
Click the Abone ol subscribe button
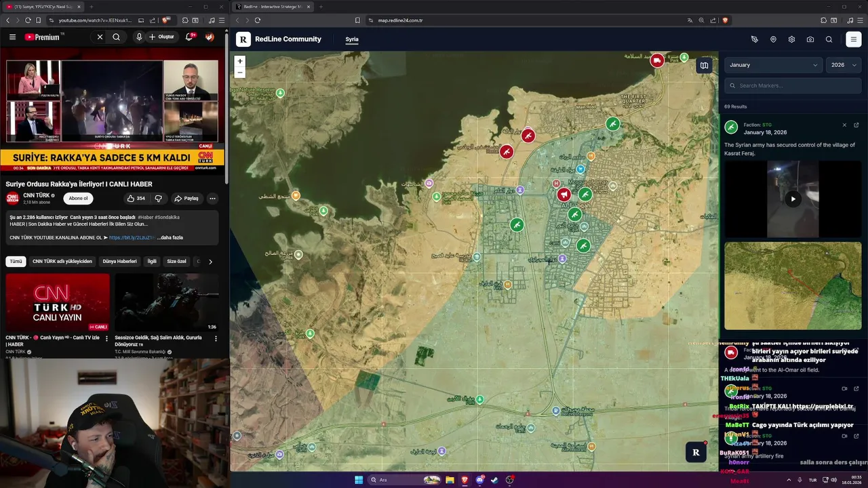click(78, 199)
